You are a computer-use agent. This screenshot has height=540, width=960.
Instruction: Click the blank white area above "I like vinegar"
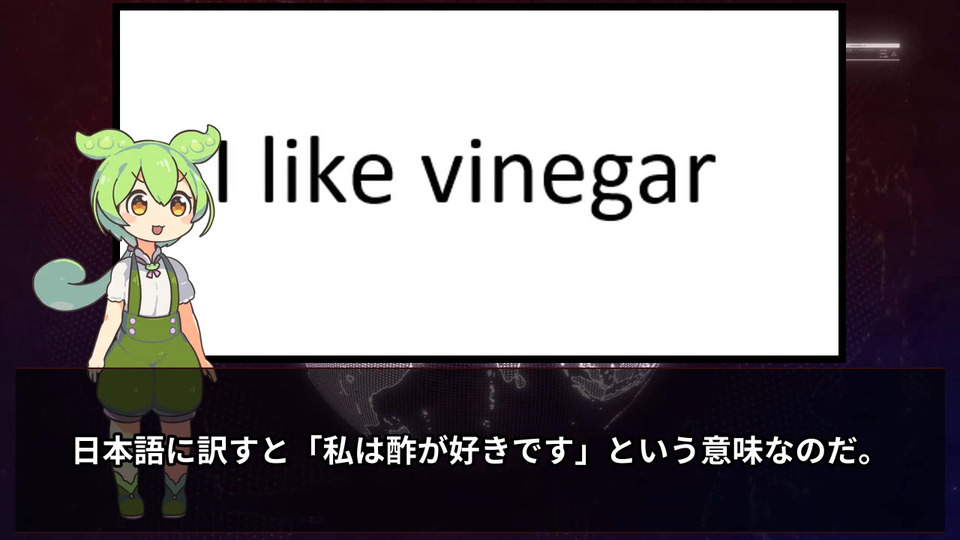(479, 67)
